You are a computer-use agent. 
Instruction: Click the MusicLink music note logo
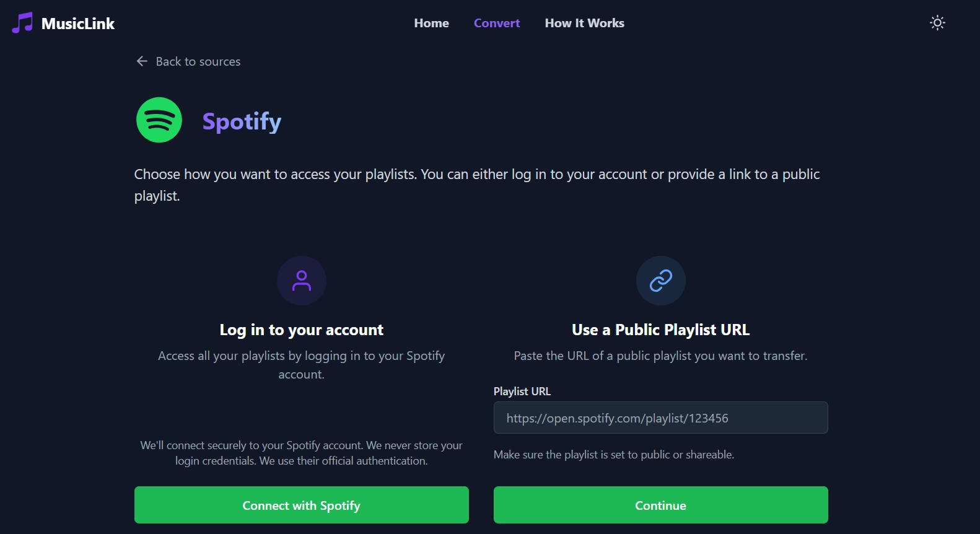point(22,23)
